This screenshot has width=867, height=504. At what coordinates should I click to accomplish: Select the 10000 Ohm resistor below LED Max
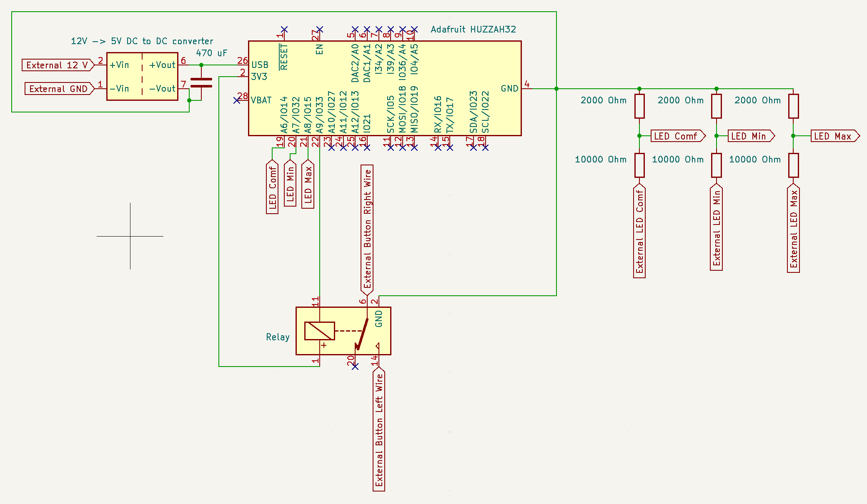pos(794,165)
